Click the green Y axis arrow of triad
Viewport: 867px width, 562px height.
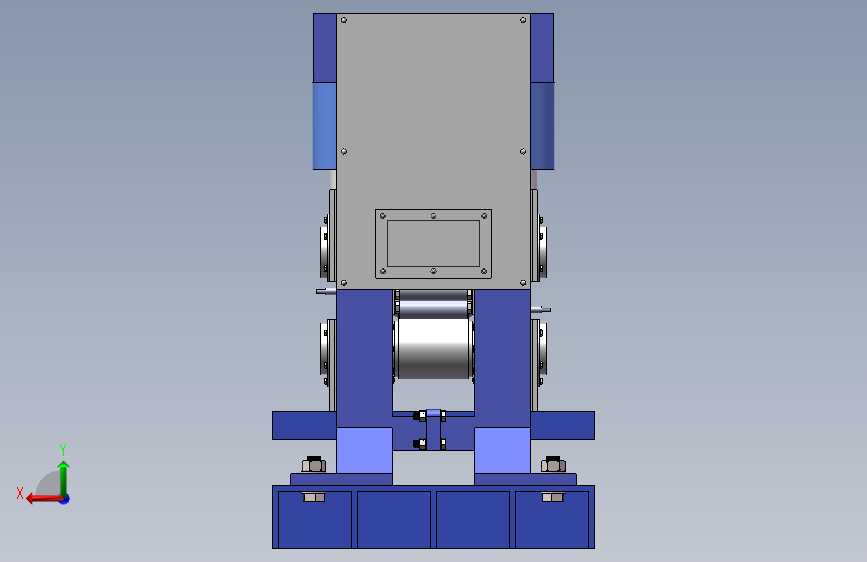tap(64, 478)
